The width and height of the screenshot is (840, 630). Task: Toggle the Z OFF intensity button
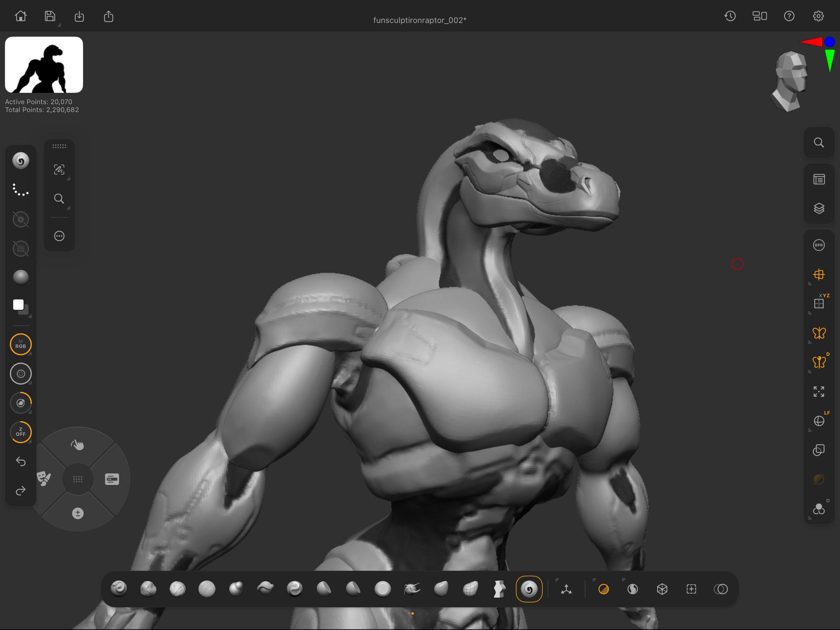21,432
